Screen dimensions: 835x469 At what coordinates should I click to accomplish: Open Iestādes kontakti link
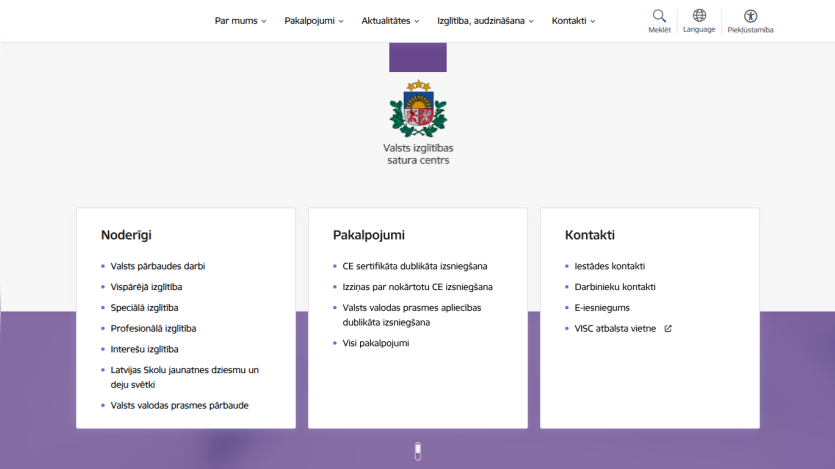pyautogui.click(x=610, y=266)
